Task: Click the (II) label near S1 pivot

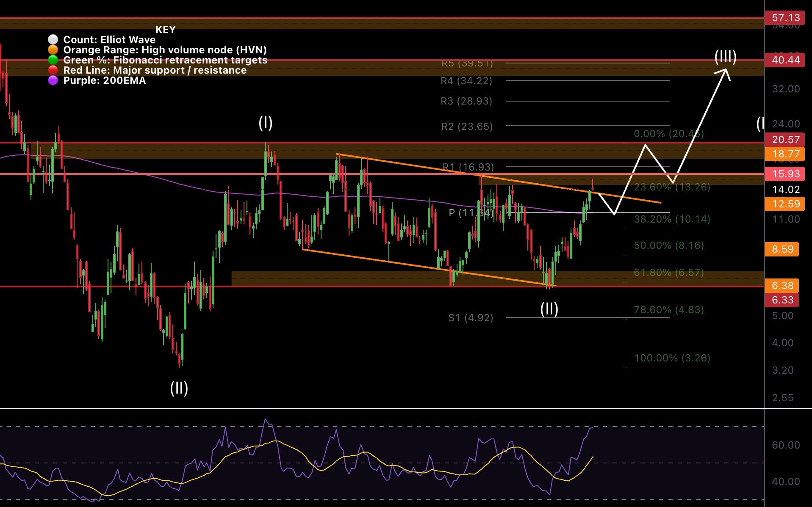Action: (549, 309)
